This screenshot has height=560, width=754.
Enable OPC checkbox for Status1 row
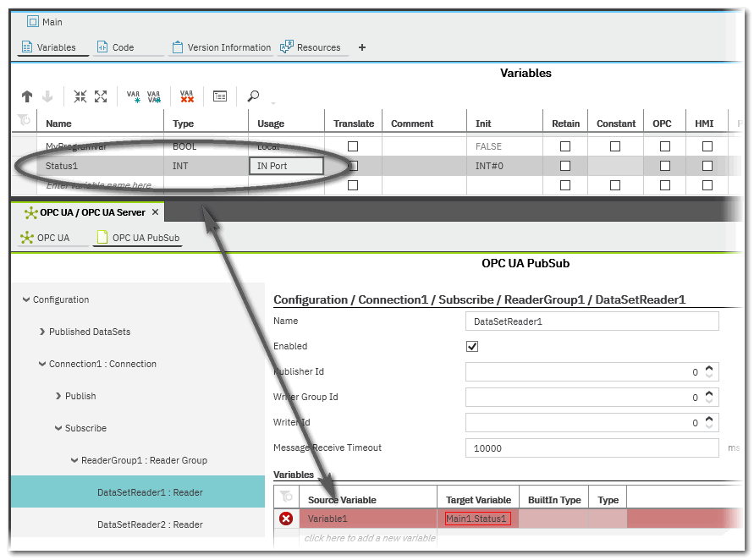click(665, 166)
